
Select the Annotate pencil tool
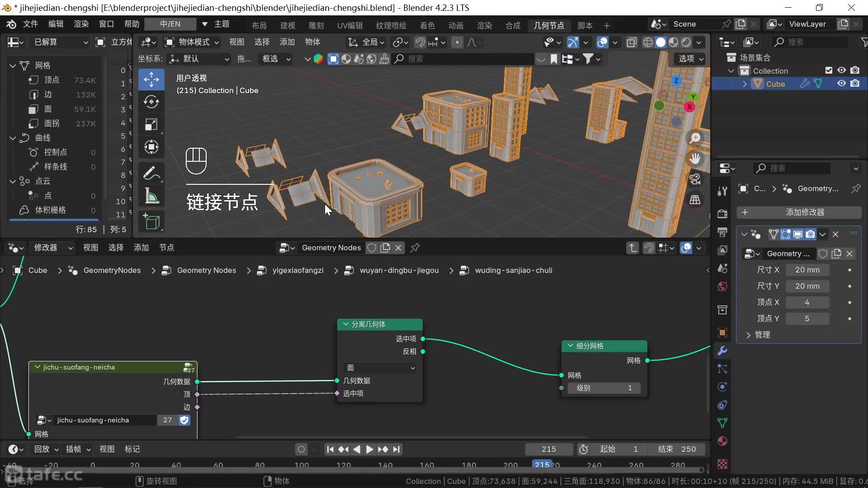(151, 173)
